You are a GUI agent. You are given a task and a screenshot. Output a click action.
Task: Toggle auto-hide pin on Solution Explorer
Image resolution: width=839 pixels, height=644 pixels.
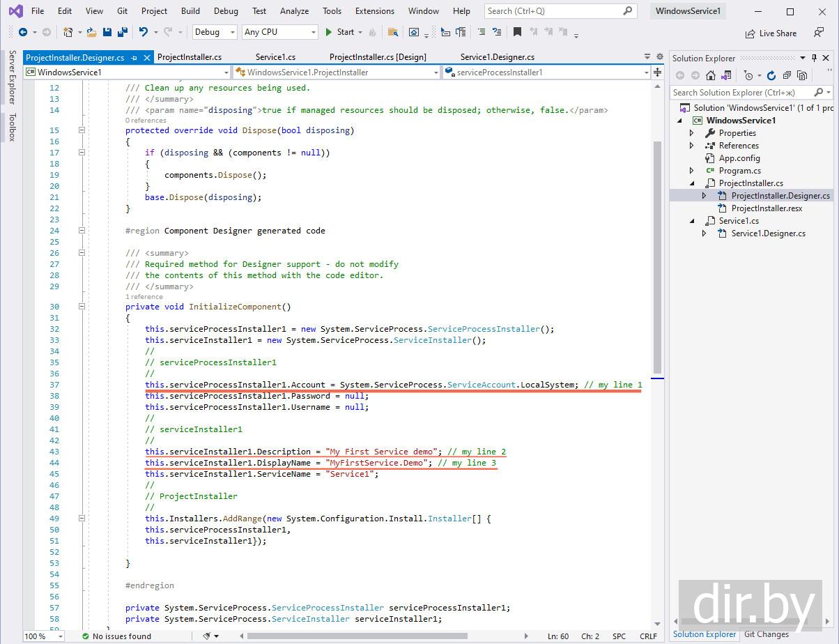pos(814,58)
